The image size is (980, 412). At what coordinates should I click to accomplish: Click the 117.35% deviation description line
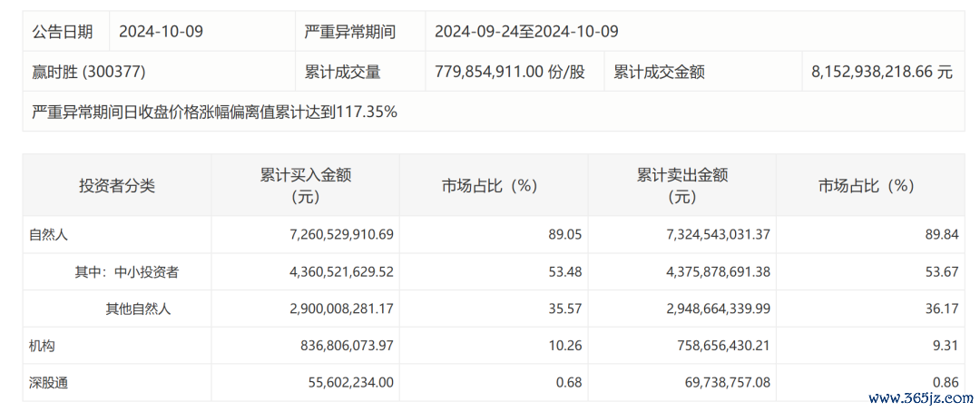pyautogui.click(x=214, y=112)
